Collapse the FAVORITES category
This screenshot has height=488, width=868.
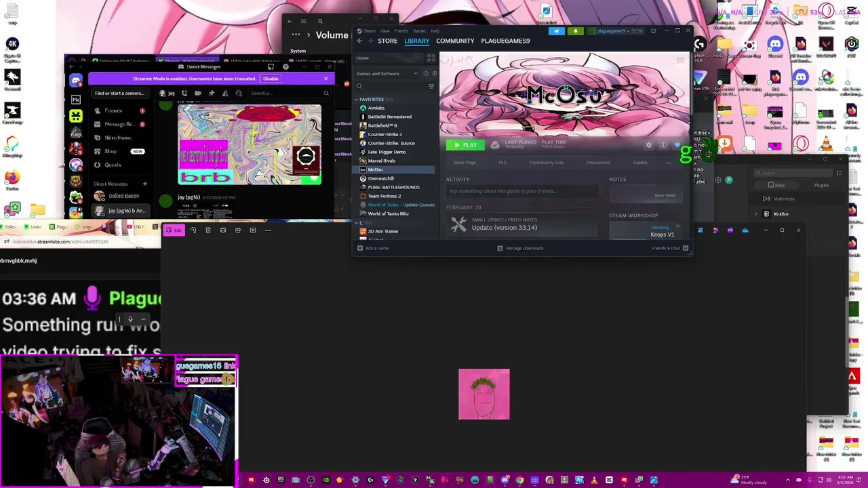(356, 100)
